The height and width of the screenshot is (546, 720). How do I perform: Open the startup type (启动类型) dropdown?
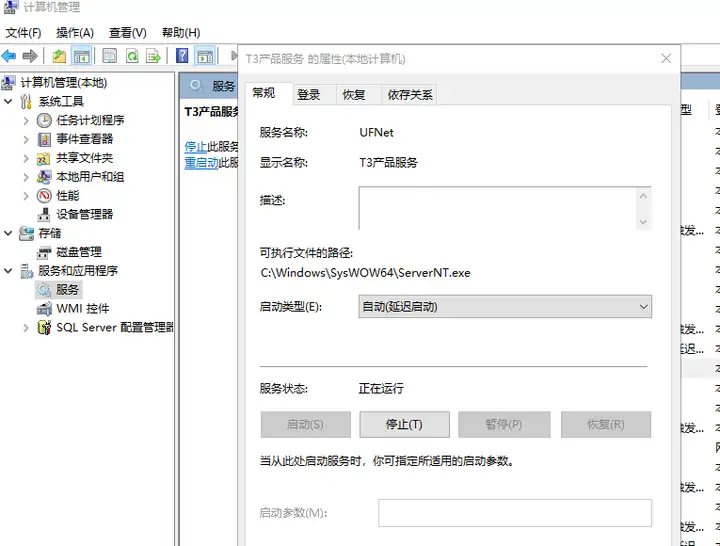click(x=505, y=306)
